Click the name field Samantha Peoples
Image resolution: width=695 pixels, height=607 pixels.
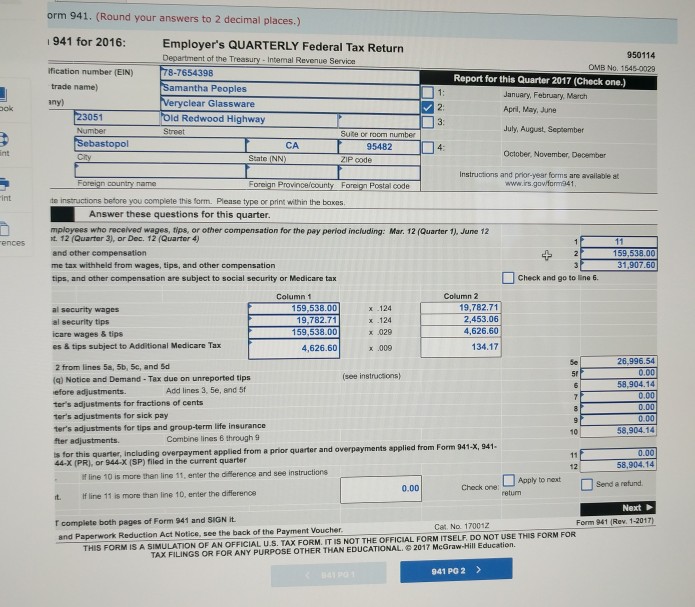pyautogui.click(x=289, y=89)
